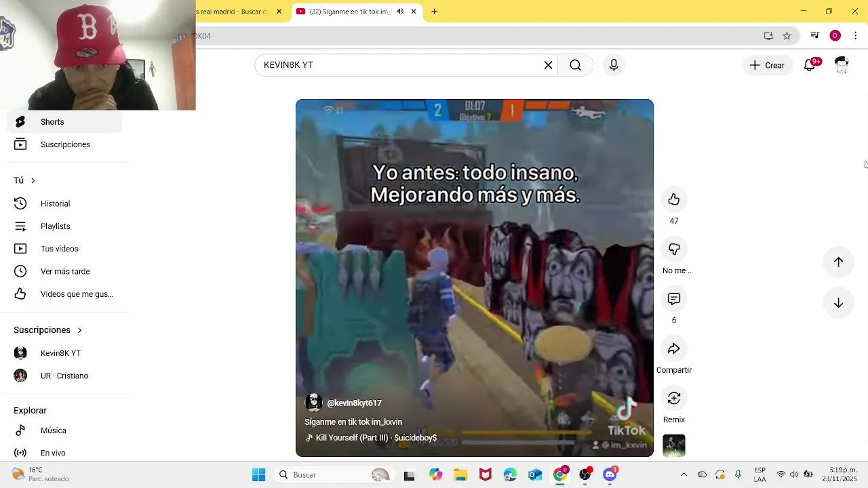
Task: Clear the search box with the X
Action: [548, 65]
